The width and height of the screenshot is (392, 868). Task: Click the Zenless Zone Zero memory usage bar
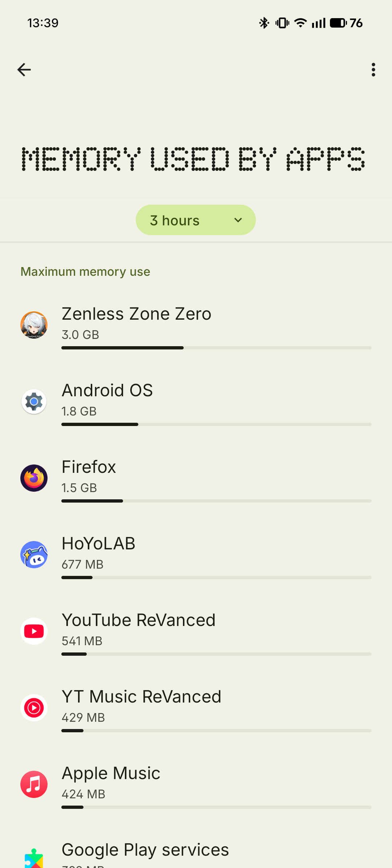point(216,348)
